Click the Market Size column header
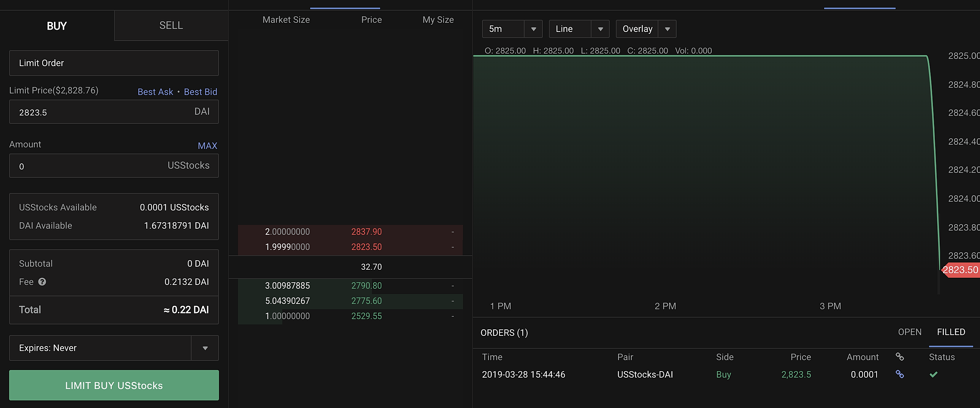The width and height of the screenshot is (980, 408). [x=286, y=20]
